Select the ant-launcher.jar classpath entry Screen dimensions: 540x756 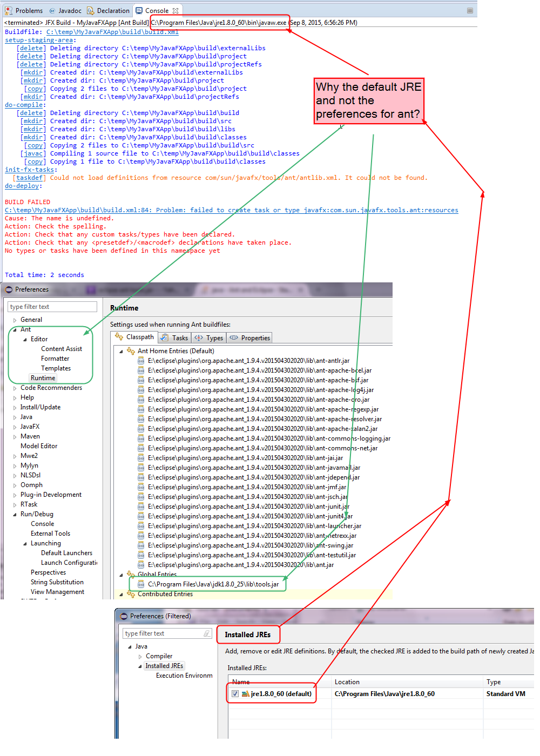[254, 526]
